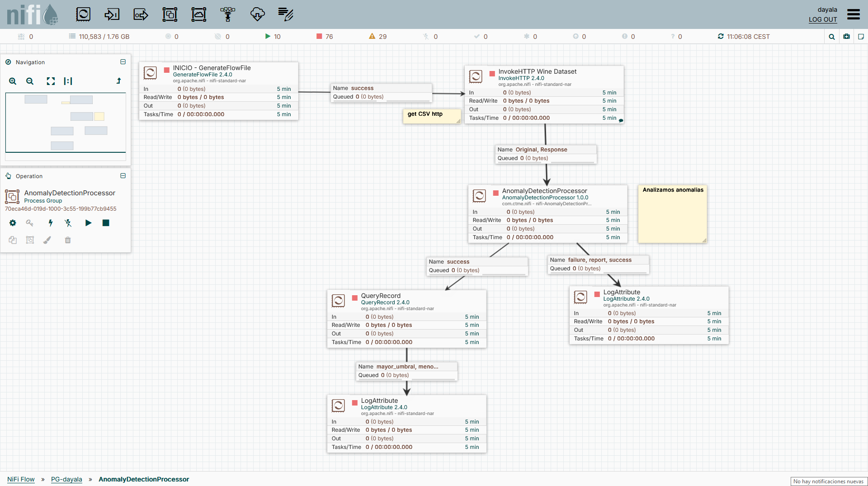868x486 pixels.
Task: Click the Disable crossed lightning icon
Action: click(x=68, y=223)
